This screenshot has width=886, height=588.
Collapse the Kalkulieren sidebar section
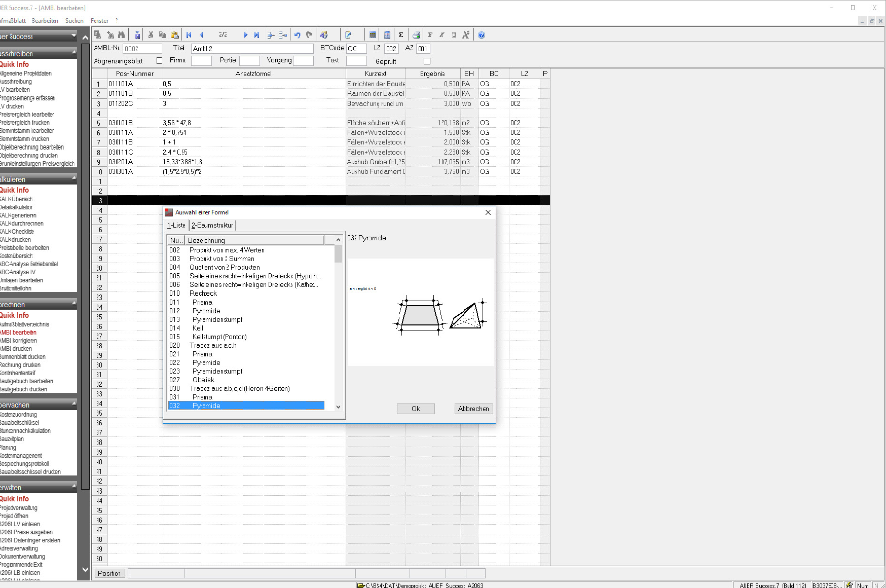point(74,178)
